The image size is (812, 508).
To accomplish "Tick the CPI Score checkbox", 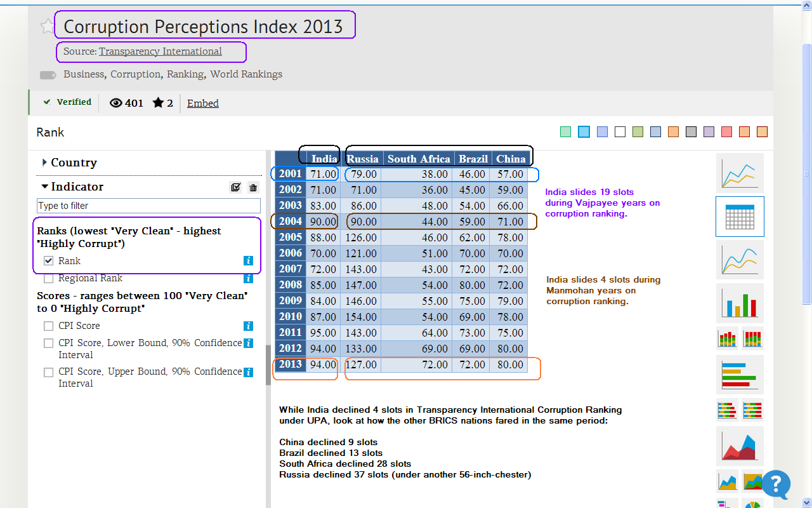I will pos(48,326).
